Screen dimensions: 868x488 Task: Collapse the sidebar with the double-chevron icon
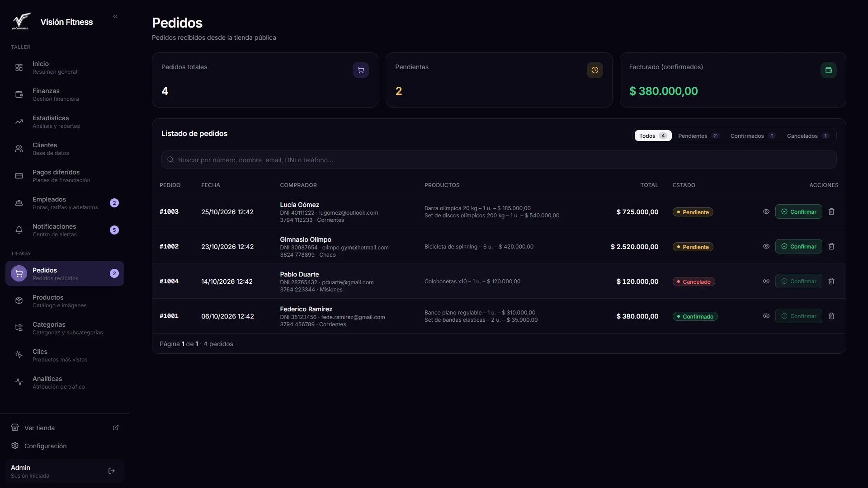[115, 16]
